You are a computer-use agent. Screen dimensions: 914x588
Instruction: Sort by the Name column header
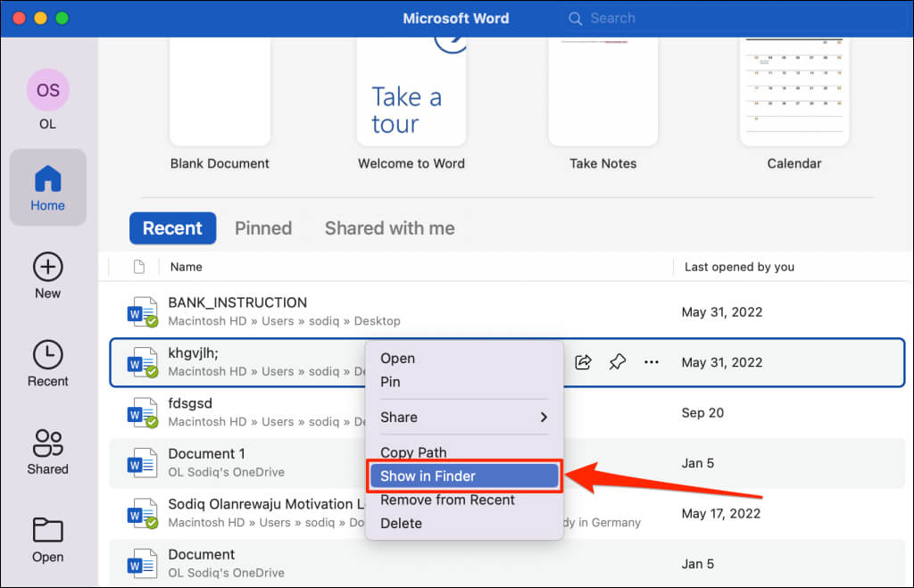[187, 267]
